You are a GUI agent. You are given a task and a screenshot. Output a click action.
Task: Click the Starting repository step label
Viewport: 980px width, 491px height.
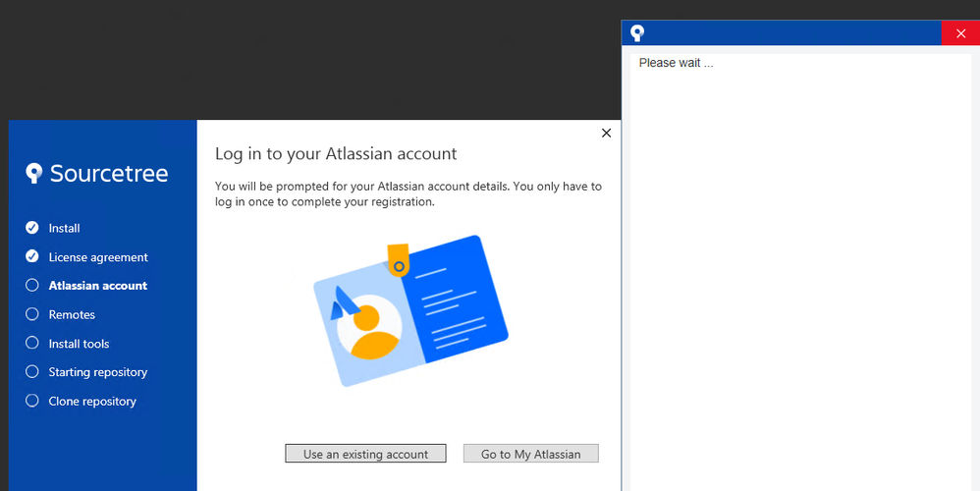(98, 372)
